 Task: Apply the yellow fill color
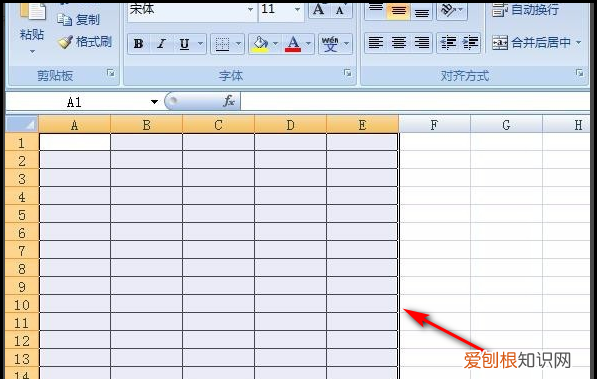(x=260, y=44)
